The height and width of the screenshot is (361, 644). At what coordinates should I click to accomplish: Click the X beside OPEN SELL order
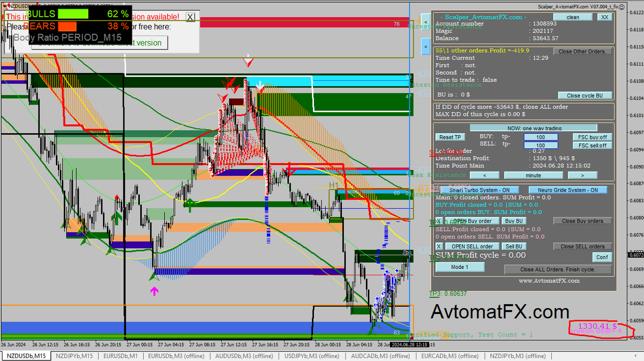[x=439, y=246]
